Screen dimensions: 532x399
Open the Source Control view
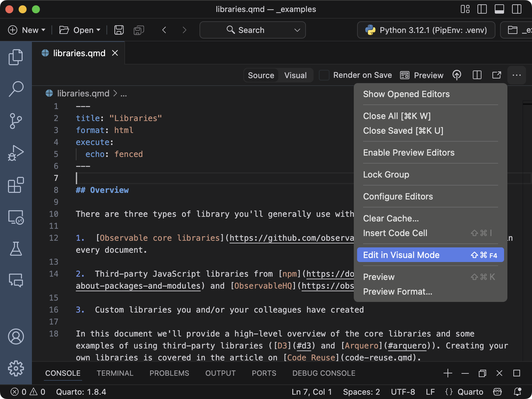point(16,121)
